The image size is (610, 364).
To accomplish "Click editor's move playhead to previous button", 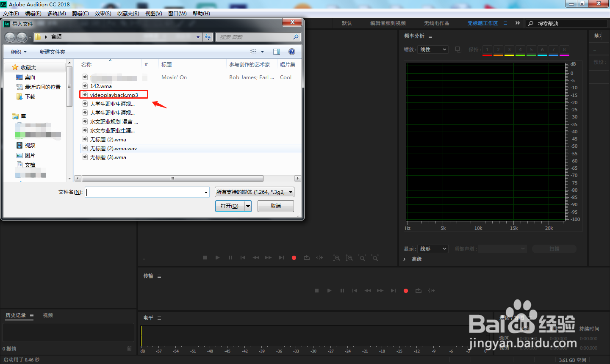I will coord(243,257).
